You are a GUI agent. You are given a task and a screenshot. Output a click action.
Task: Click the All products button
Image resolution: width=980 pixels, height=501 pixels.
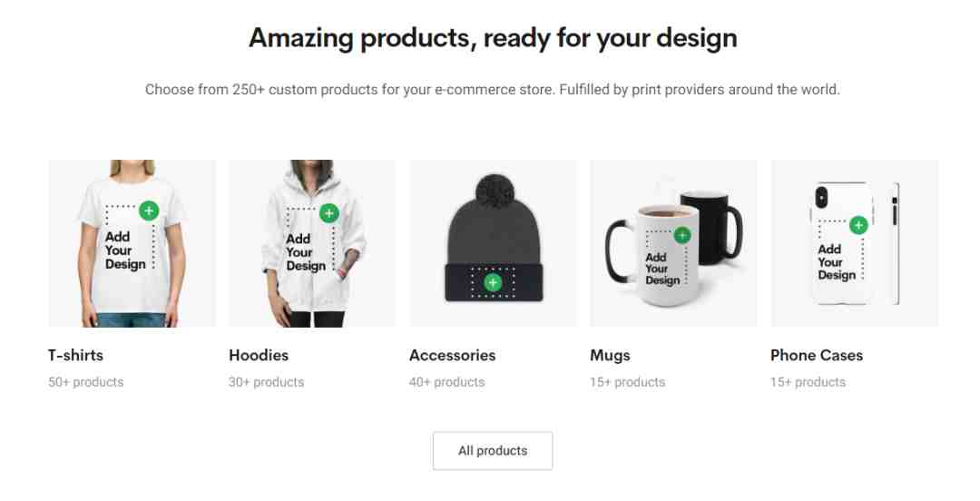(493, 451)
